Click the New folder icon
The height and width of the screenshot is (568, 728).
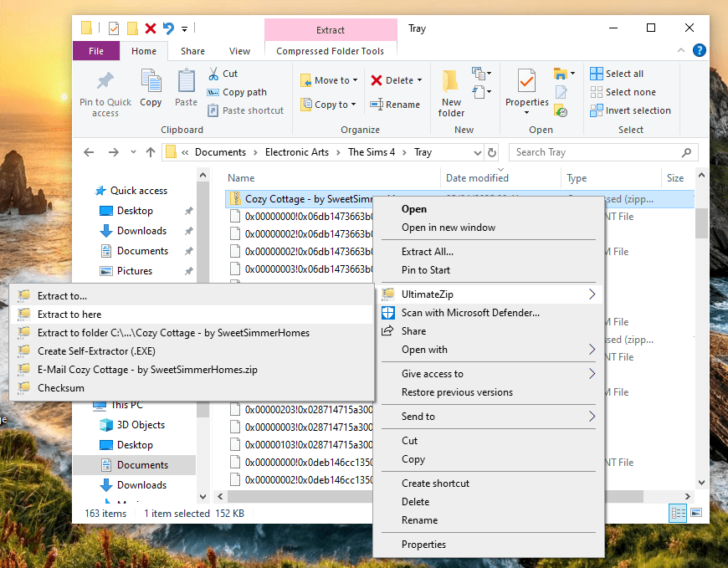tap(451, 84)
